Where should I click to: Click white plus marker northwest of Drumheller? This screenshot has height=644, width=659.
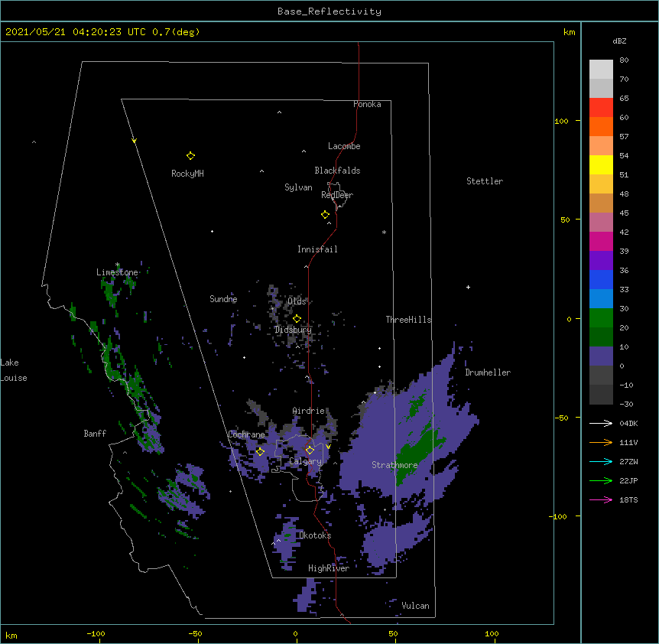click(x=468, y=287)
